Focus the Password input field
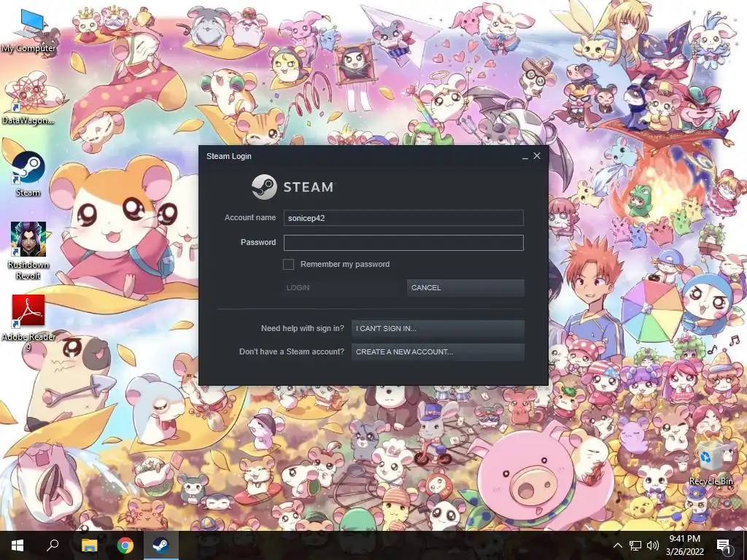The width and height of the screenshot is (747, 560). (403, 243)
